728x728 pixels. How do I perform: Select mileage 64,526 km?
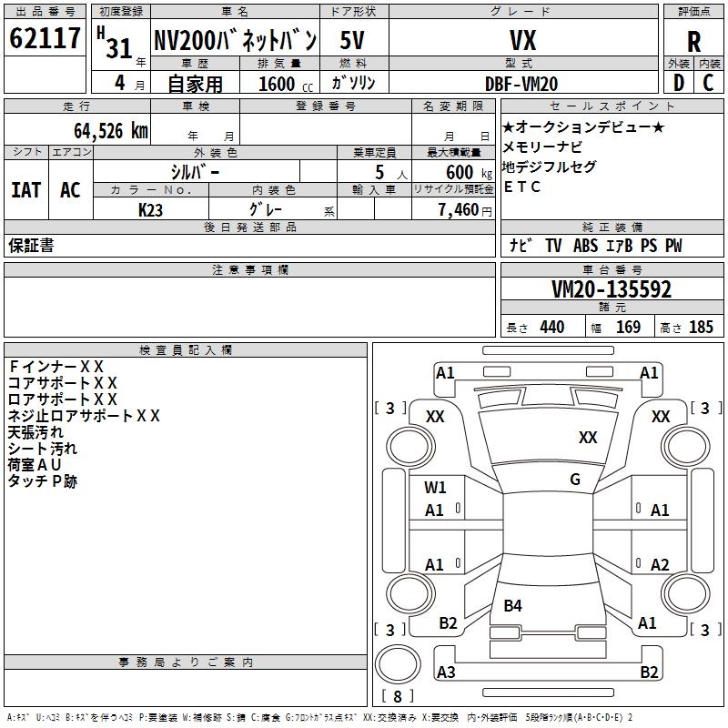(111, 131)
